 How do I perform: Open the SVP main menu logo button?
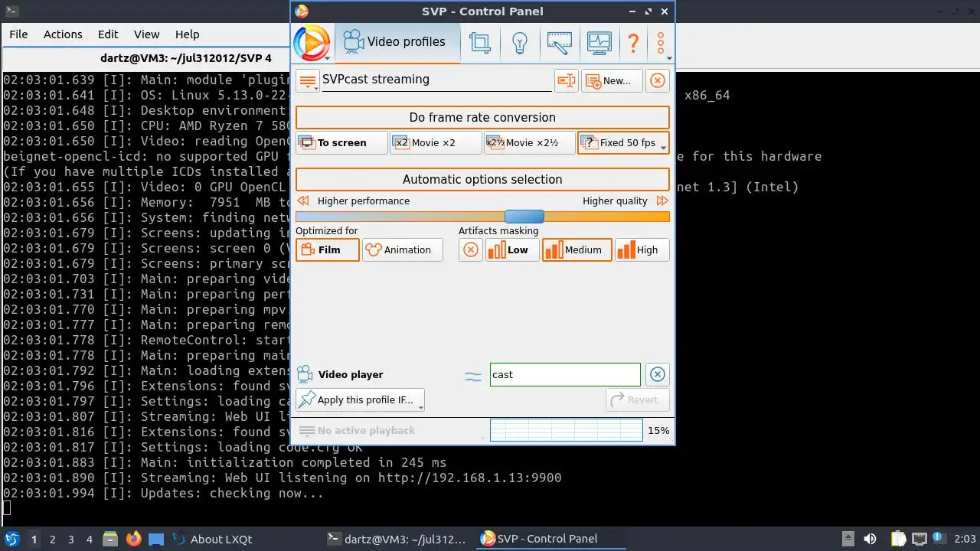312,43
